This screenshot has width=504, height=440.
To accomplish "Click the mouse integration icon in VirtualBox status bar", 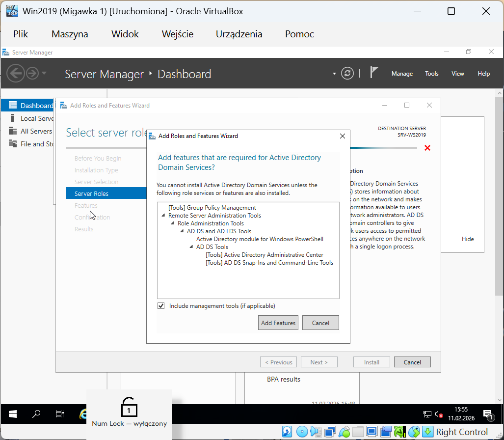I will (x=414, y=432).
